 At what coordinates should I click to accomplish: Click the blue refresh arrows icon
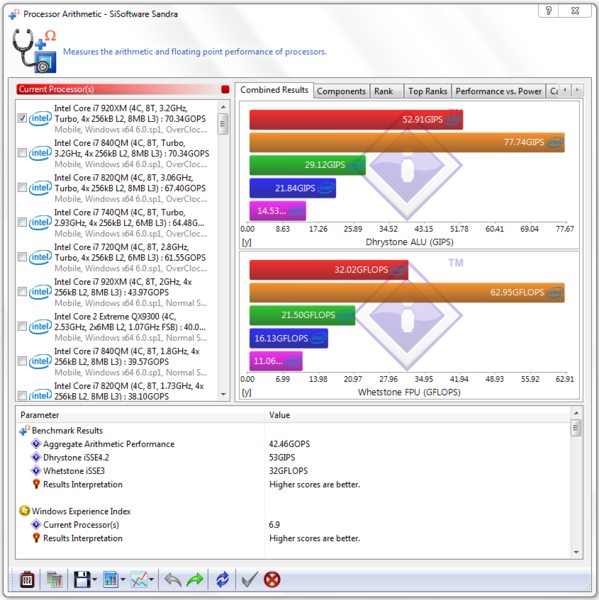222,579
